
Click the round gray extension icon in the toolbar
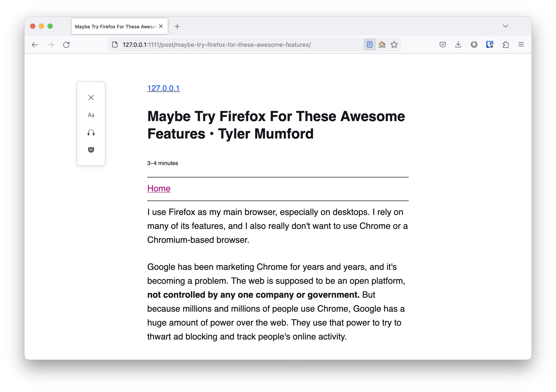click(474, 45)
